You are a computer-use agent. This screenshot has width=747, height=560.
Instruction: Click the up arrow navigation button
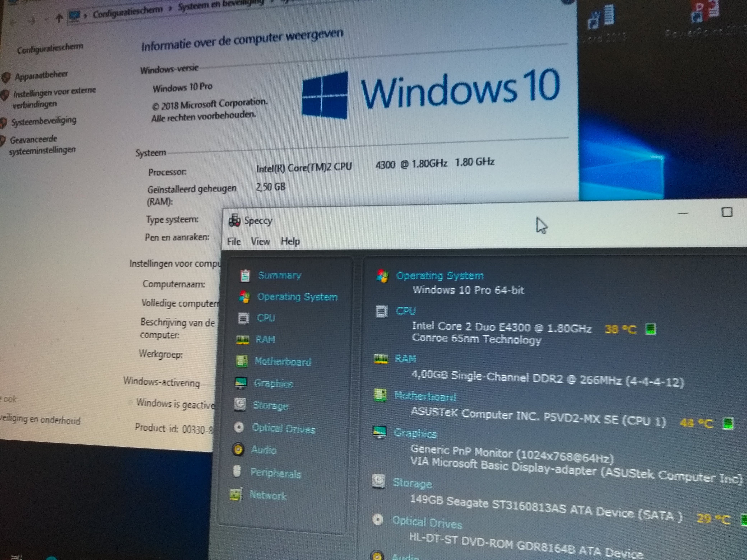point(59,18)
